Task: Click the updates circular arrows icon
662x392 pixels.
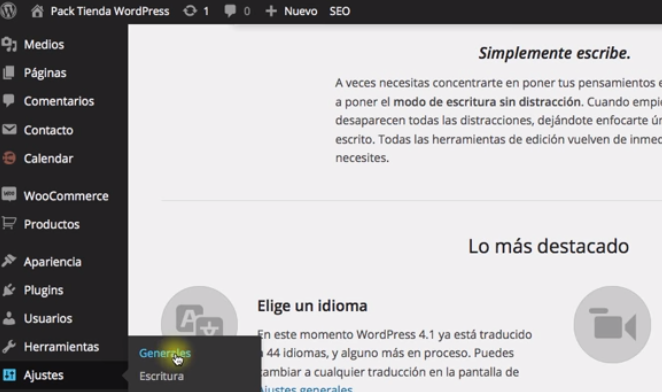Action: point(190,11)
